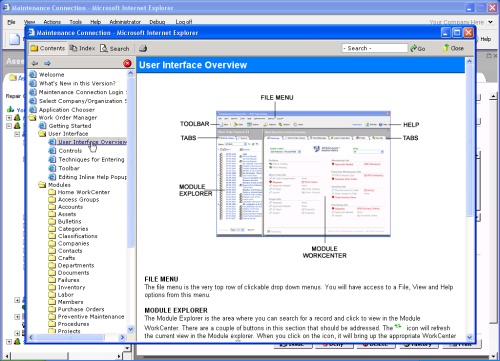Image resolution: width=500 pixels, height=361 pixels.
Task: Click the Classifications folder icon
Action: (x=52, y=236)
